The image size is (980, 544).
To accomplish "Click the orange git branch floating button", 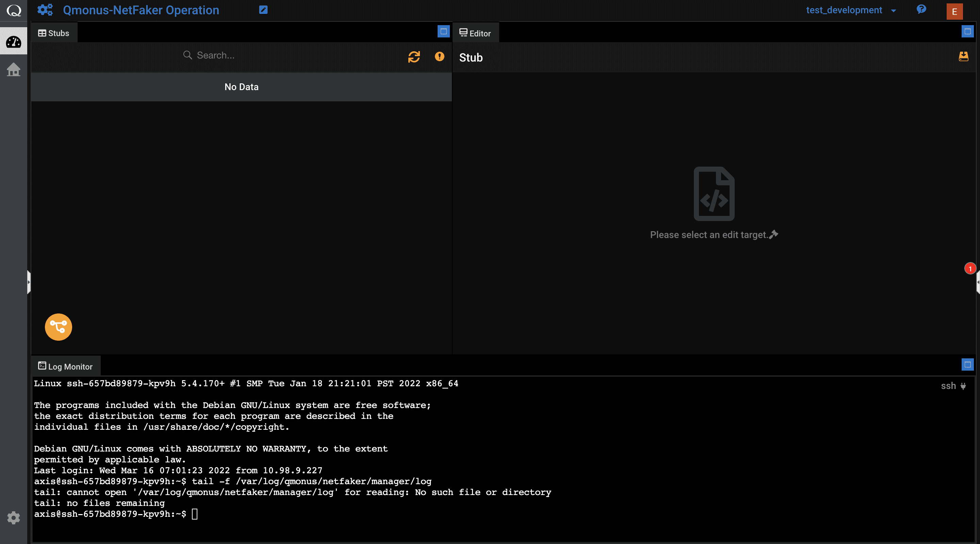I will pos(58,326).
